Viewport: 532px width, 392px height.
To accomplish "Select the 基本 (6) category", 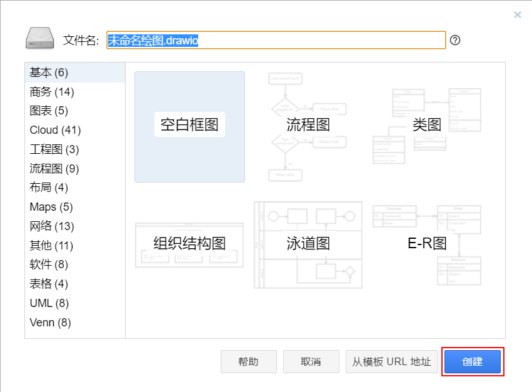I will (74, 73).
